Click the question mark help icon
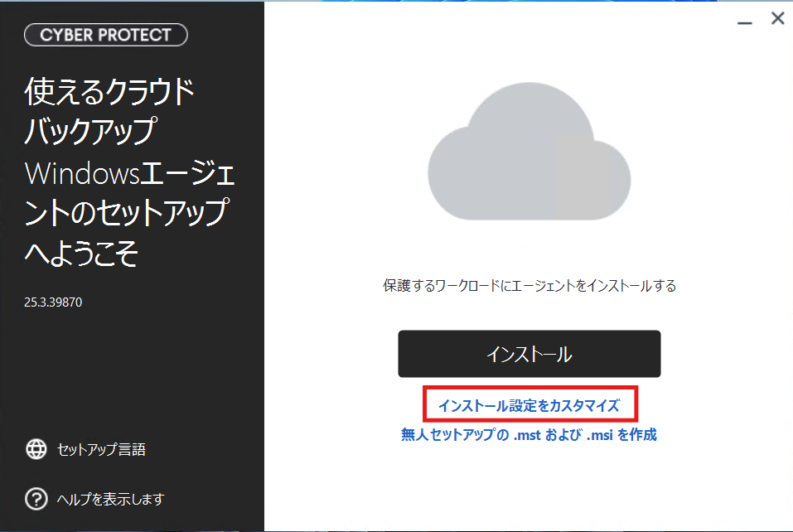This screenshot has height=532, width=793. [x=36, y=499]
